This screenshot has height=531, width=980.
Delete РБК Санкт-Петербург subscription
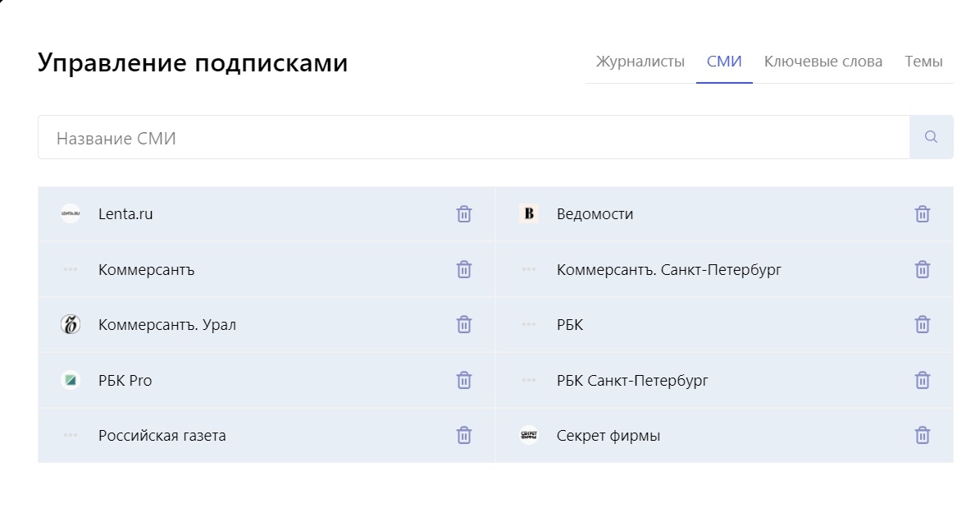(923, 380)
